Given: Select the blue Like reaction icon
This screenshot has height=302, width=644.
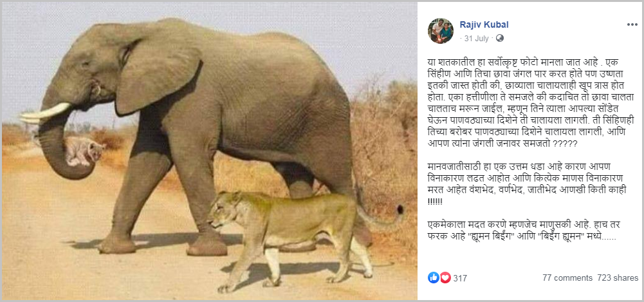Looking at the screenshot, I should point(434,278).
